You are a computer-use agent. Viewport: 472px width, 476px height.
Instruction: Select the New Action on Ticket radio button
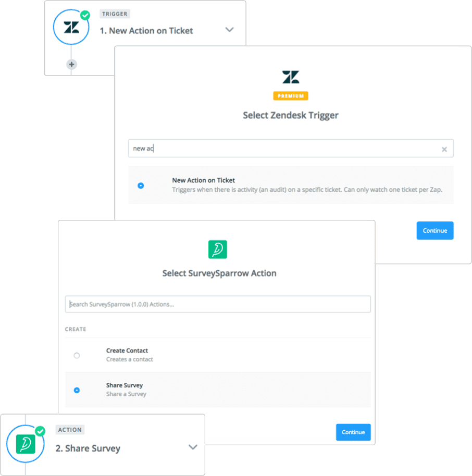pos(141,185)
